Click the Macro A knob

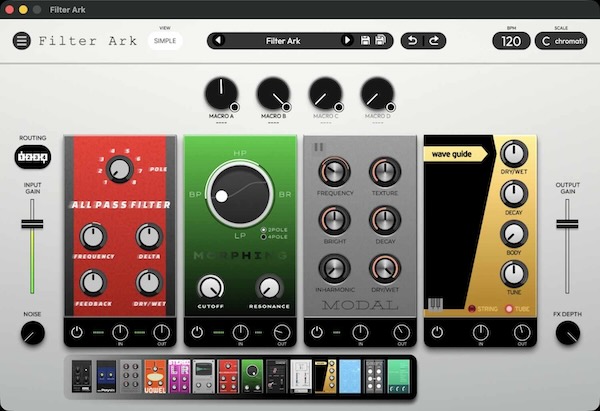coord(221,93)
